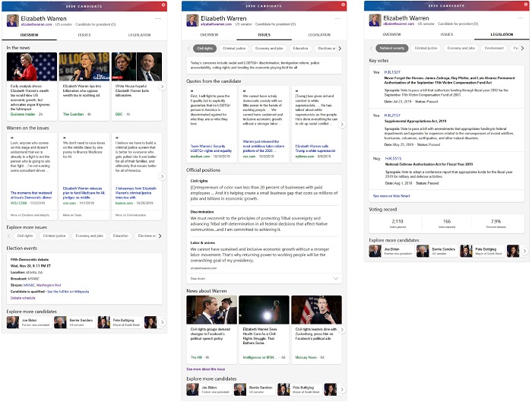Click Elizabeth Warren avatar in Overview panel

(13, 21)
